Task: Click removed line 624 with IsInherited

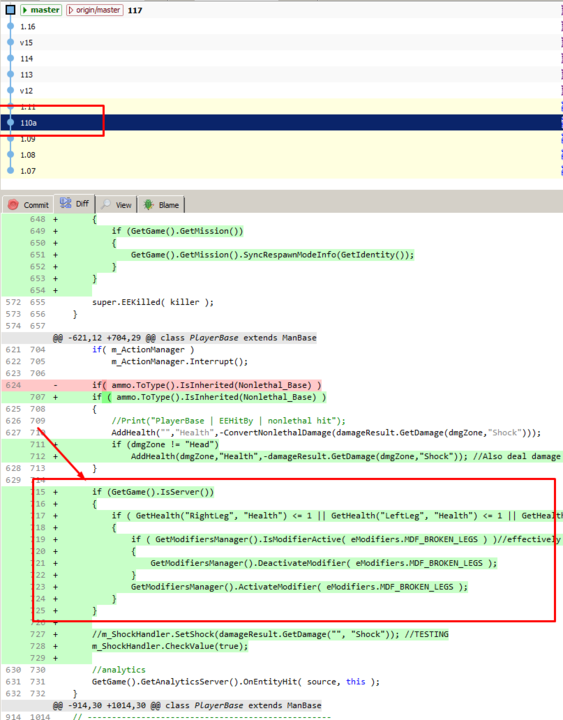Action: (207, 385)
